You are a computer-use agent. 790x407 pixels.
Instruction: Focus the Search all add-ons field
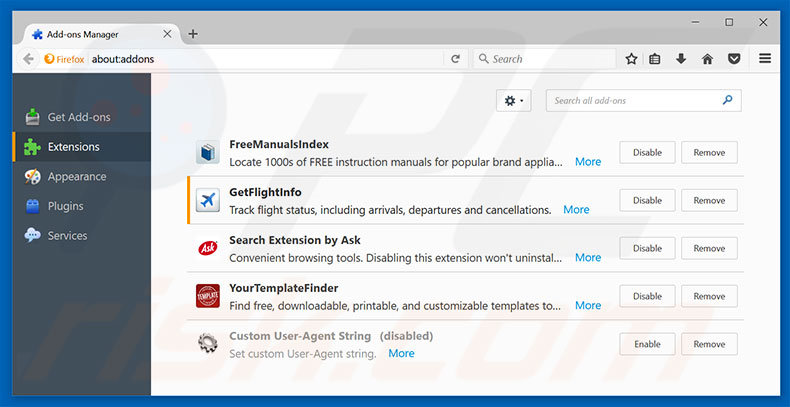point(643,101)
